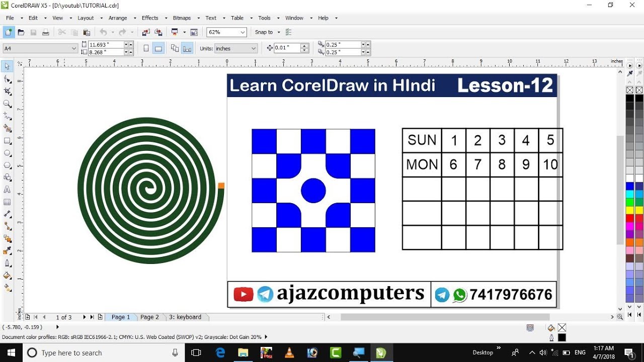Select the Eyedropper tool
This screenshot has height=362, width=644.
point(7,251)
